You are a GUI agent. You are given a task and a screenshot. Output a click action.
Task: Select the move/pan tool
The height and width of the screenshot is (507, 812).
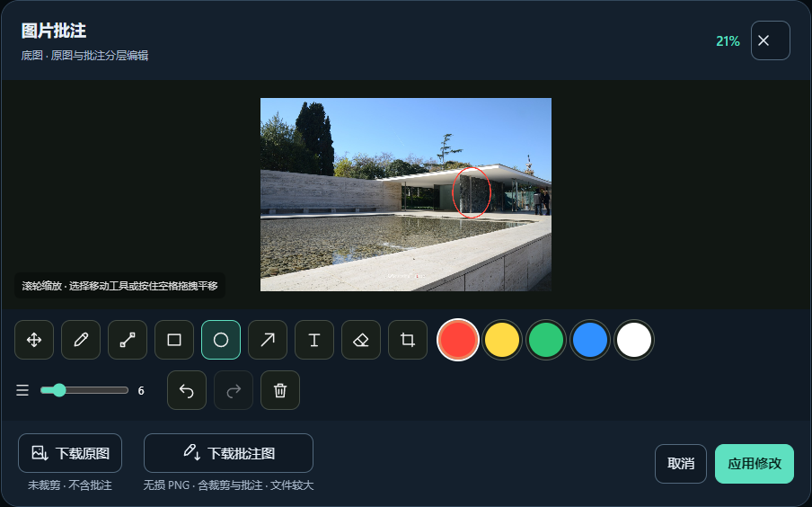[34, 340]
